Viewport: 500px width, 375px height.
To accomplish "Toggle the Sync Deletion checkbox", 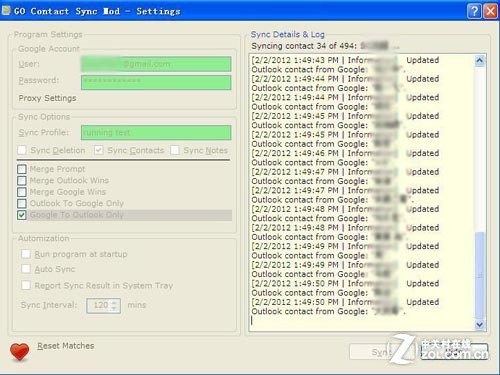I will [x=22, y=150].
